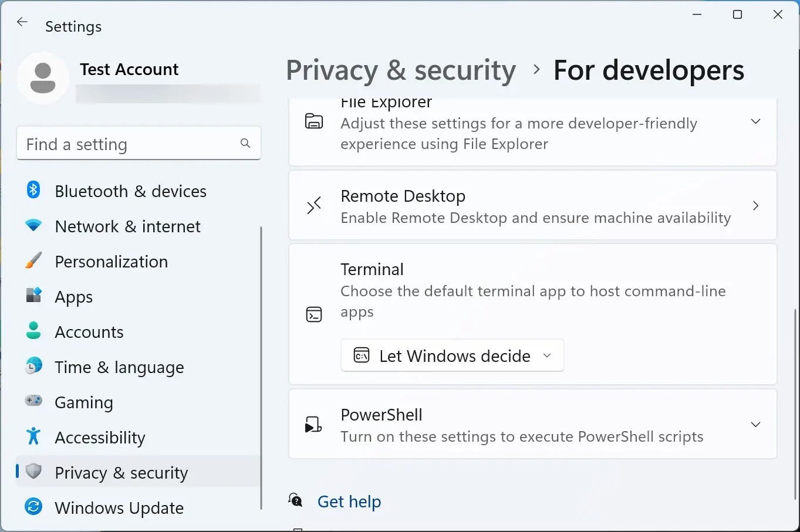Click the For developers heading
Viewport: 800px width, 532px height.
pos(649,70)
